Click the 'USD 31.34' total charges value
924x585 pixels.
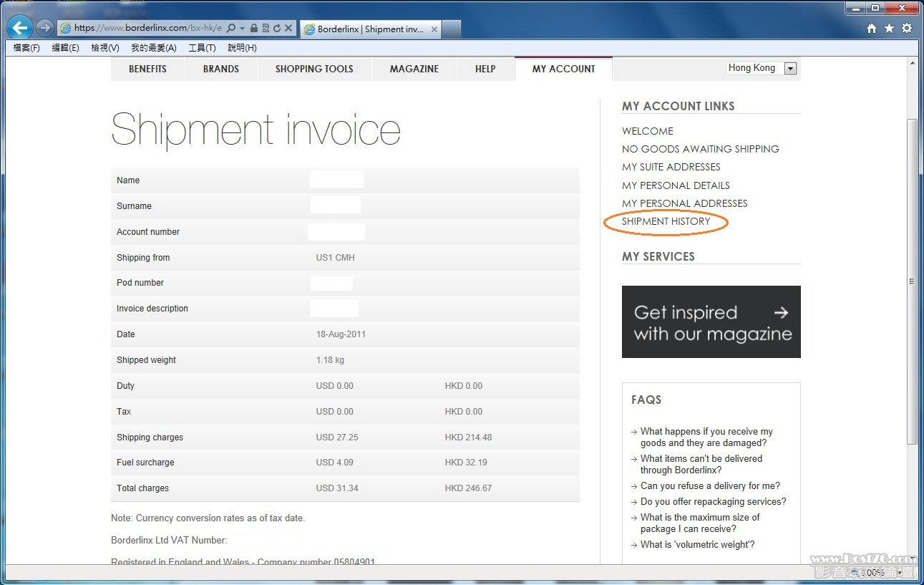(337, 488)
